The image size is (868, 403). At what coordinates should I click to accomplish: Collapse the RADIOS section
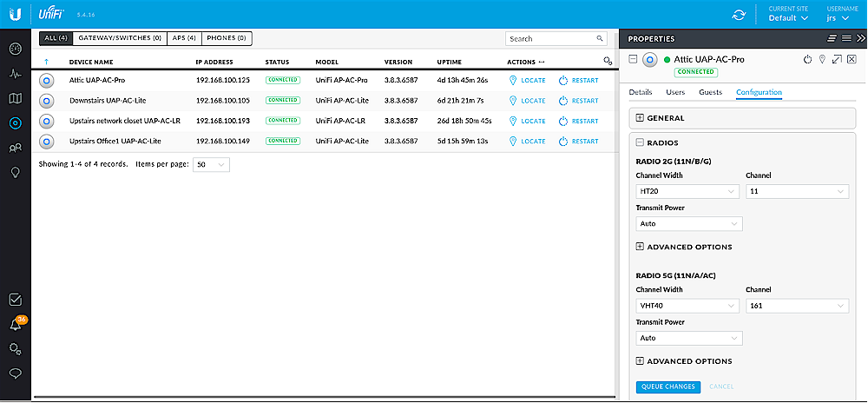click(x=640, y=142)
